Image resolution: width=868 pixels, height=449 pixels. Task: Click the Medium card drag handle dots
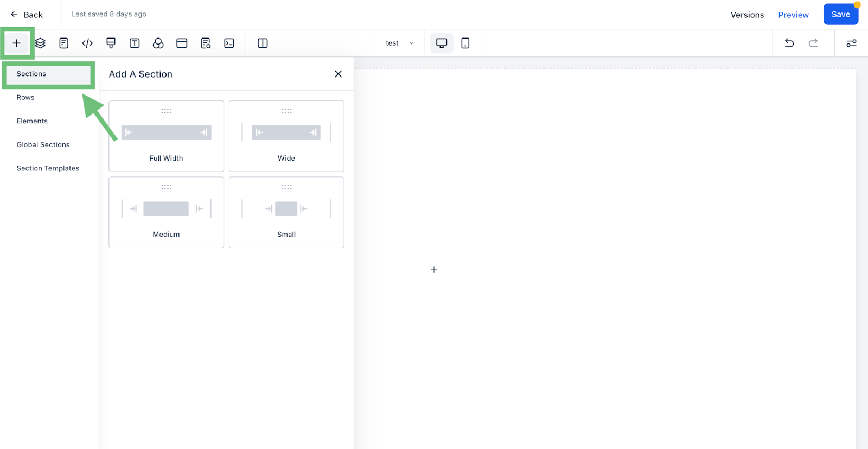166,187
